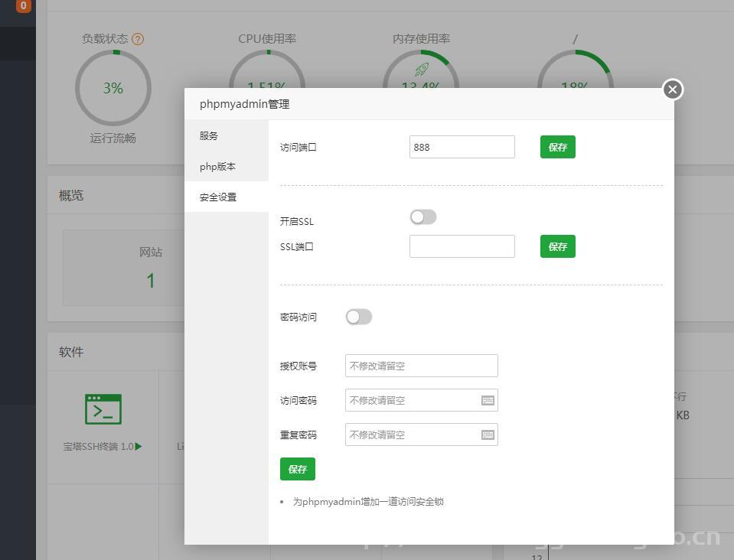The width and height of the screenshot is (734, 560).
Task: Open the php版本 tab
Action: tap(217, 166)
